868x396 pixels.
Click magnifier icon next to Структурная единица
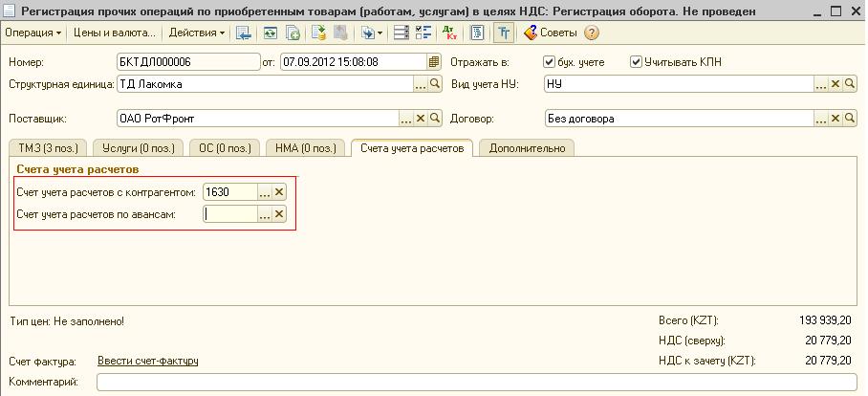pos(435,84)
